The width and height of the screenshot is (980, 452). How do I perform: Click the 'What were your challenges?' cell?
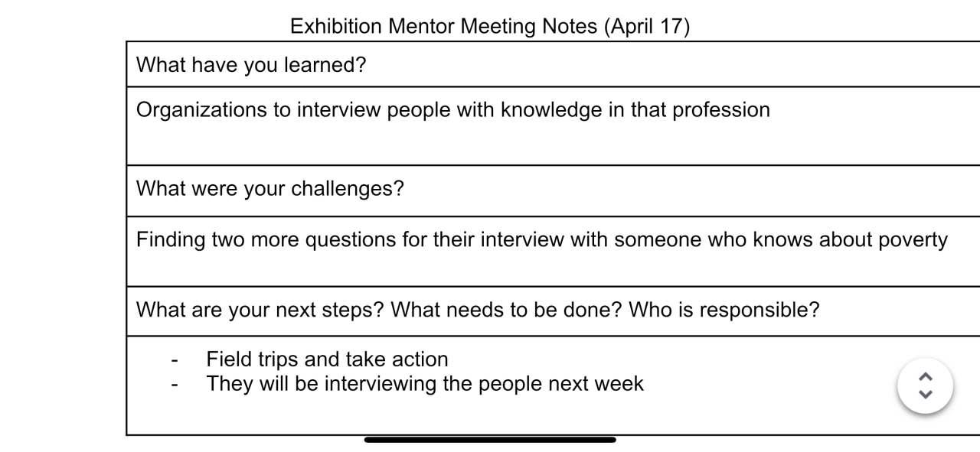click(269, 188)
